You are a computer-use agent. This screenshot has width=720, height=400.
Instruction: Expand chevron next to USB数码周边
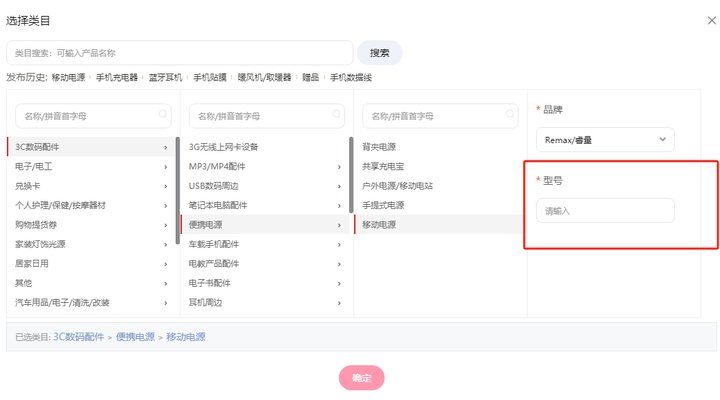339,186
